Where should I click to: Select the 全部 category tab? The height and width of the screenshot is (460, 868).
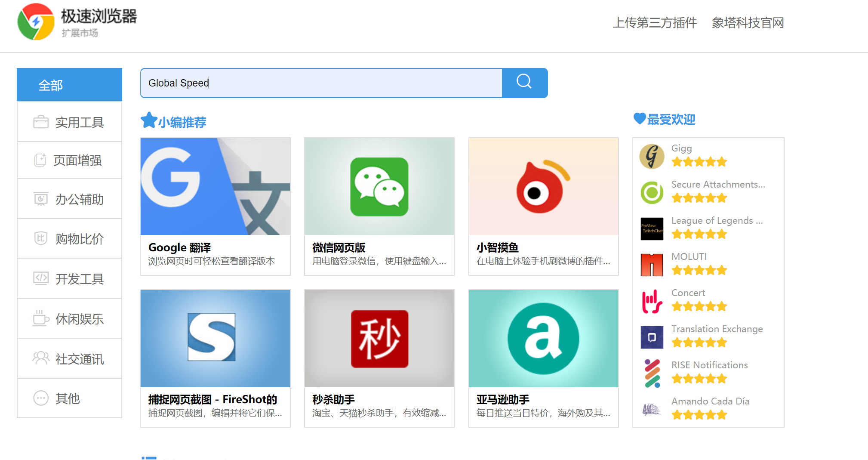(x=69, y=85)
